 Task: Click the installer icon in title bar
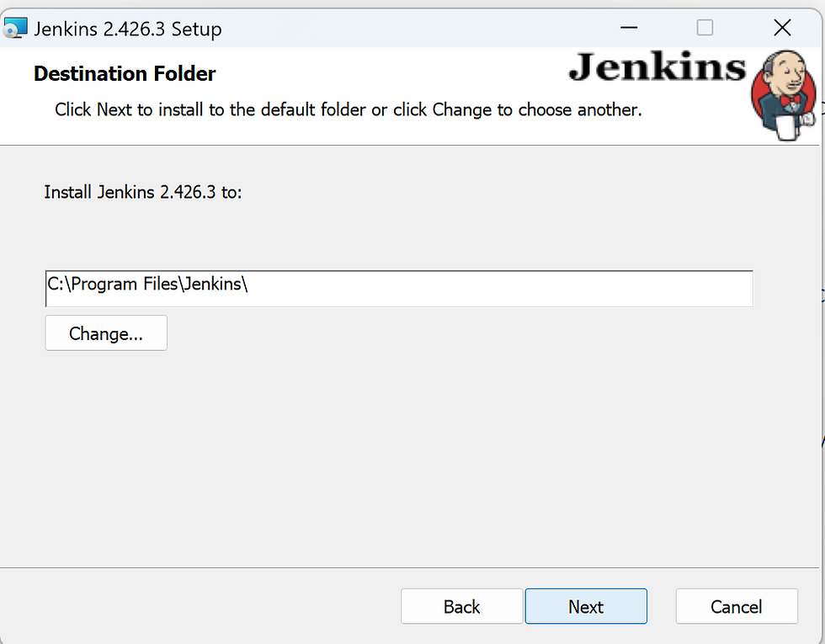pos(15,28)
